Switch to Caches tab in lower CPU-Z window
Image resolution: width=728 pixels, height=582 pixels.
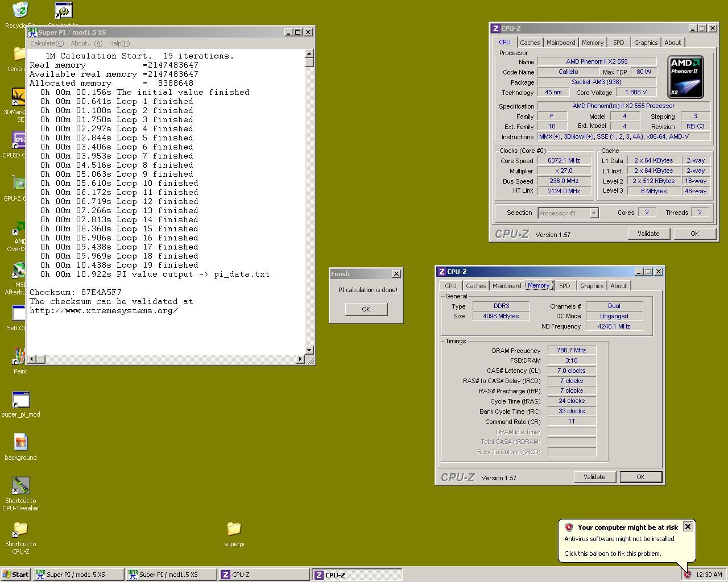[475, 286]
